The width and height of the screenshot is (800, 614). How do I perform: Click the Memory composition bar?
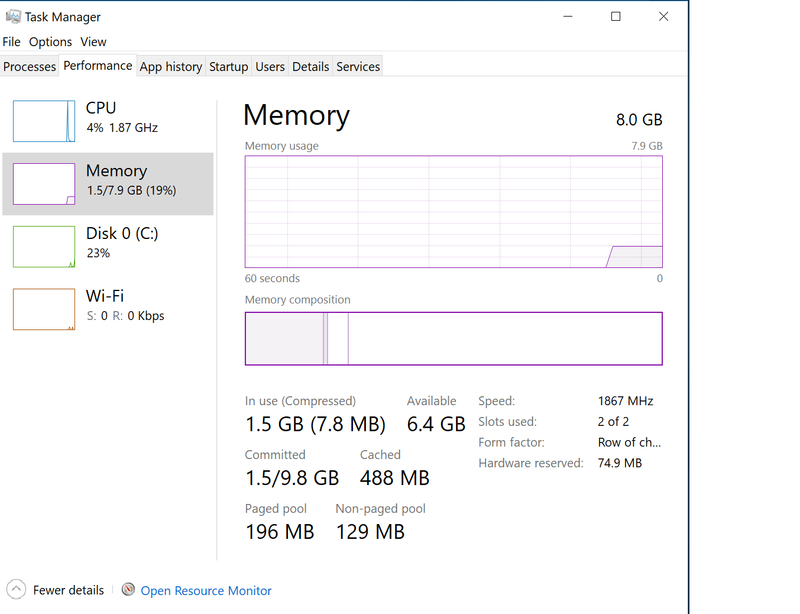coord(453,339)
